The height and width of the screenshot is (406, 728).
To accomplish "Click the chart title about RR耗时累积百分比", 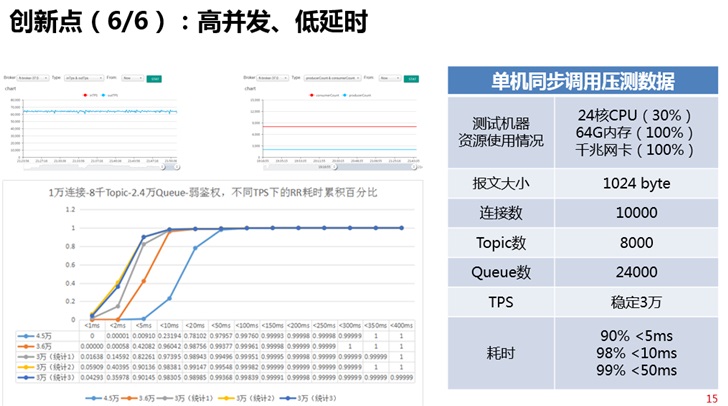I will pos(213,192).
